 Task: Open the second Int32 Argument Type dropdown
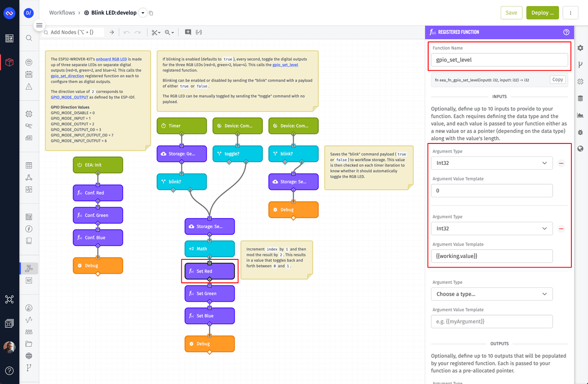(492, 229)
